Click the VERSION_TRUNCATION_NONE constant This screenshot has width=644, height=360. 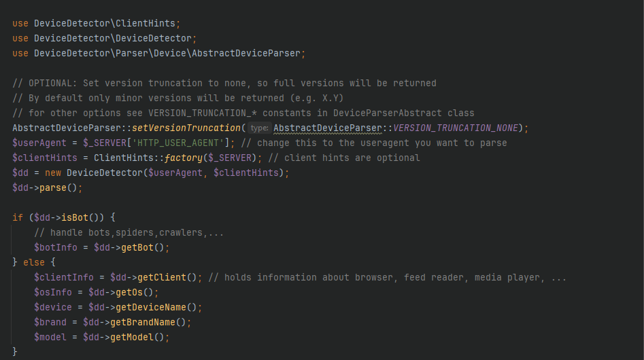point(456,128)
